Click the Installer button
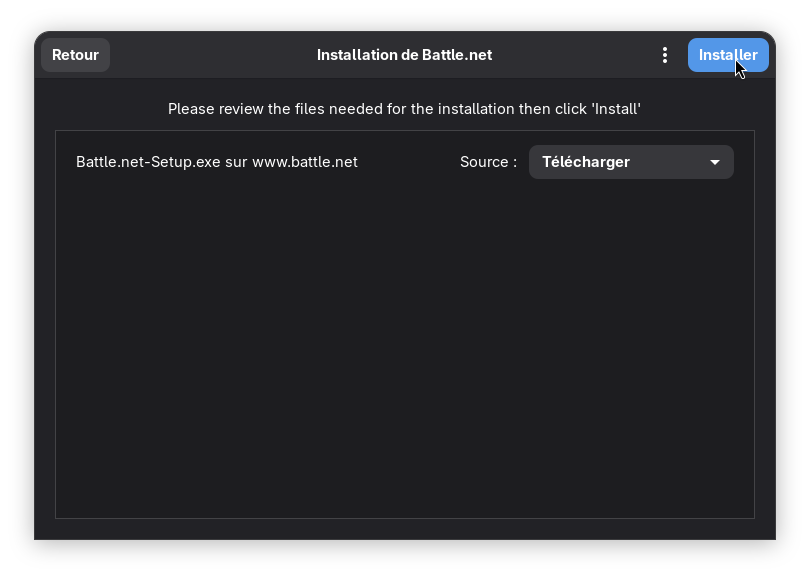Viewport: 810px width, 577px height. [728, 55]
